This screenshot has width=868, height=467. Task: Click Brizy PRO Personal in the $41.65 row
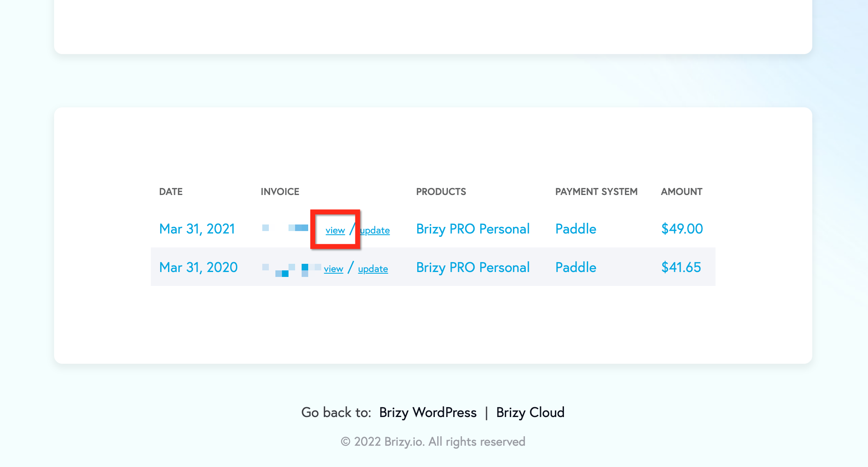tap(473, 267)
